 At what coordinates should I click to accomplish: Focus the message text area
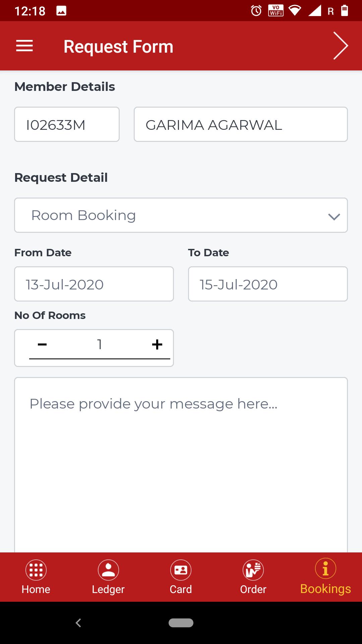[x=181, y=465]
